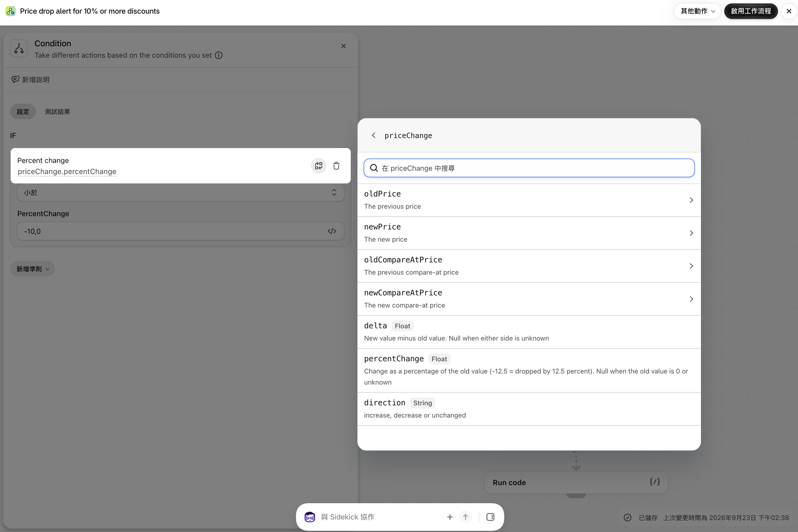Viewport: 798px width, 532px height.
Task: Open Sidekick side panel icon
Action: pyautogui.click(x=490, y=517)
